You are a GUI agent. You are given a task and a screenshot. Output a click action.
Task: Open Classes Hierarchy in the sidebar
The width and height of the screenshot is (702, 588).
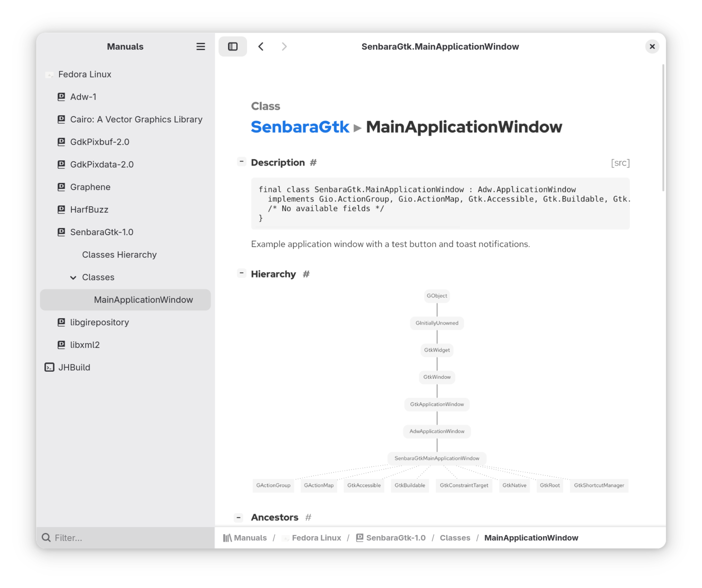125,255
